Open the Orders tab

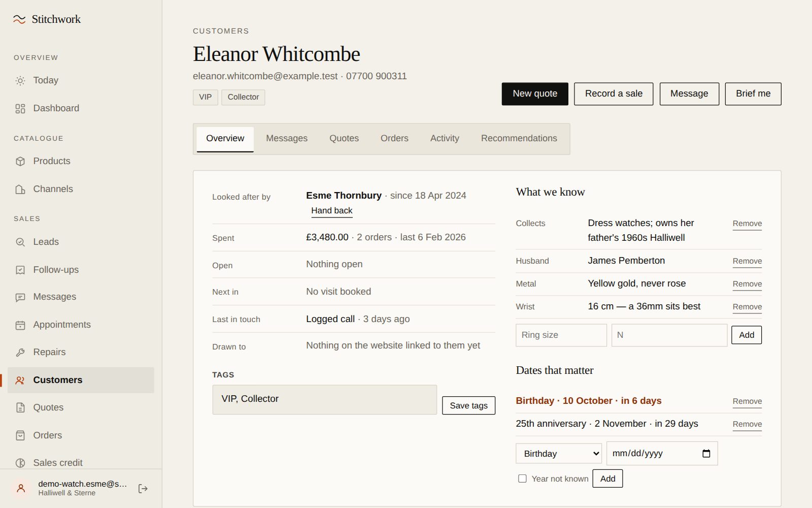[x=394, y=139]
